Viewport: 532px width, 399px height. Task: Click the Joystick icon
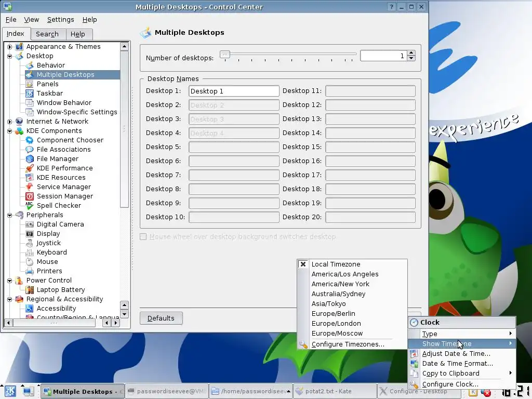point(30,243)
